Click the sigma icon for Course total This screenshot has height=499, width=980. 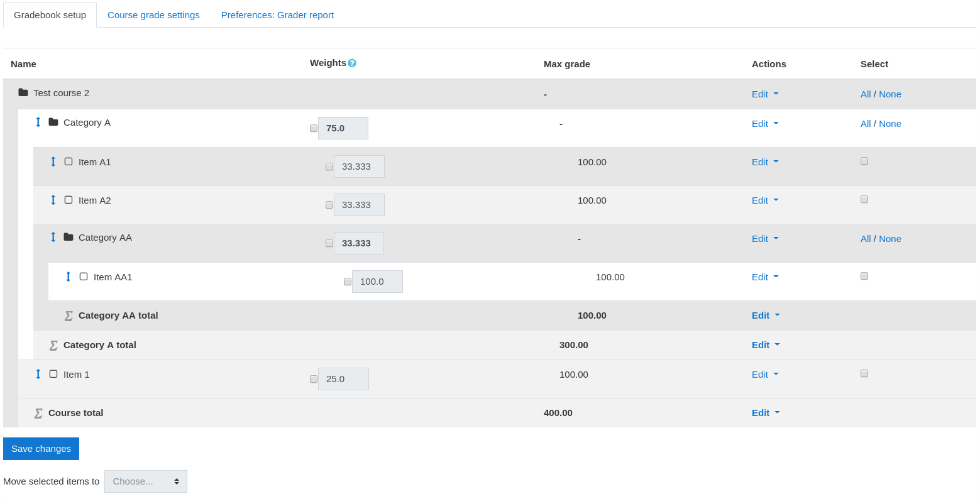(38, 413)
